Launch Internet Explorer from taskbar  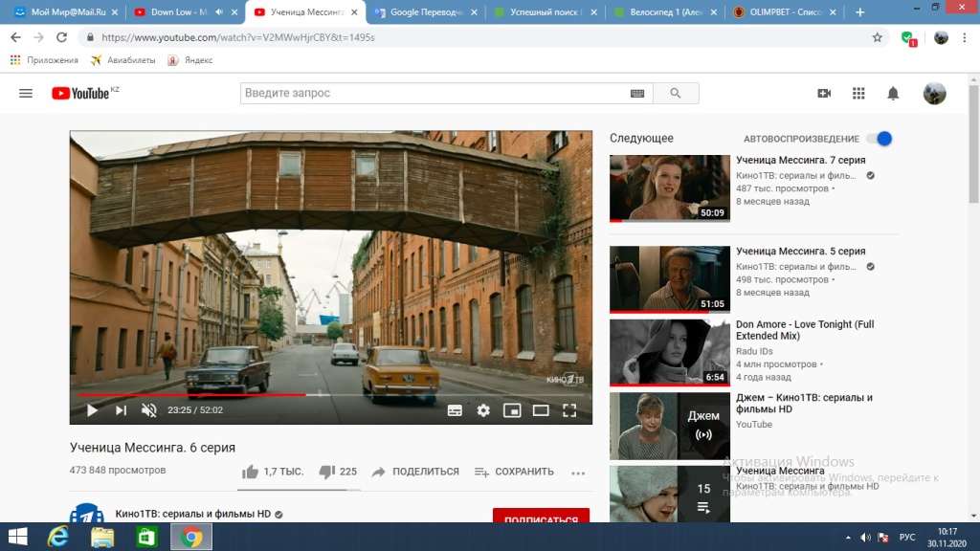click(x=58, y=537)
